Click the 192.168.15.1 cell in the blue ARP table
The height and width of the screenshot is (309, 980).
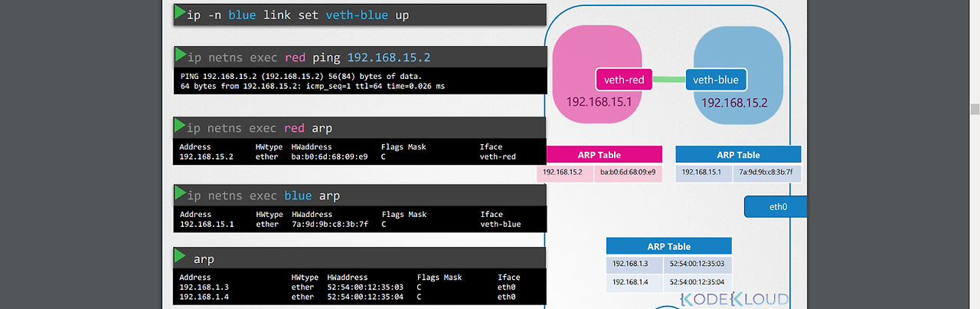[704, 173]
